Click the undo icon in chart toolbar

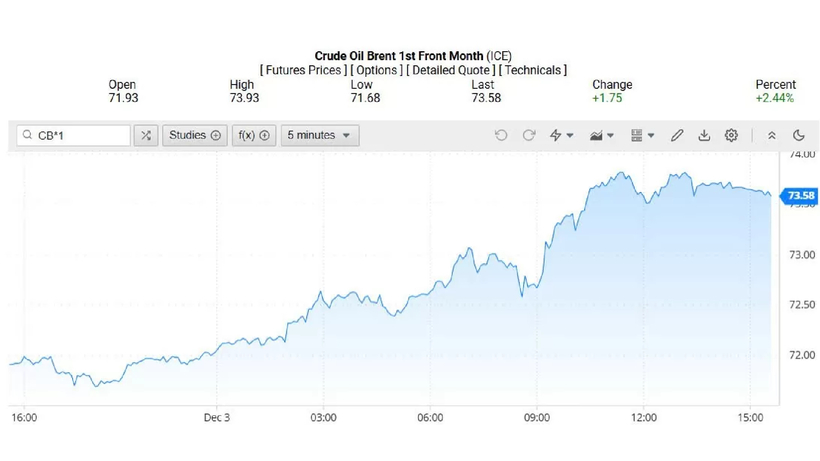point(501,136)
